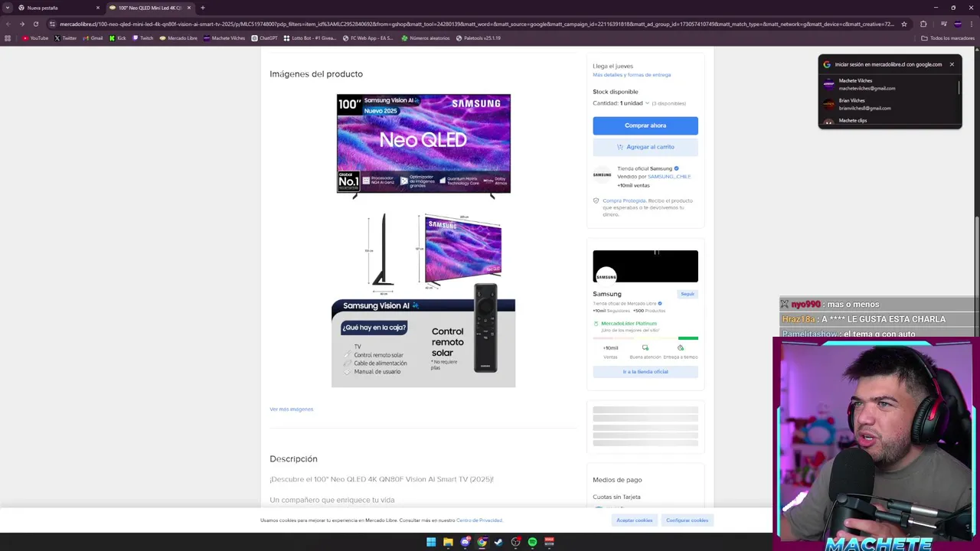Click the Descripción heading
This screenshot has width=980, height=551.
[293, 459]
